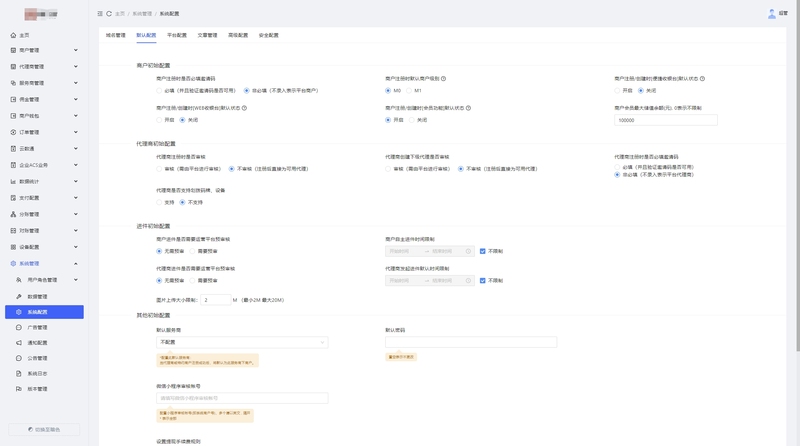The width and height of the screenshot is (800, 446).
Task: Click the 商户自主进件时间限制 time range picker
Action: [x=430, y=251]
